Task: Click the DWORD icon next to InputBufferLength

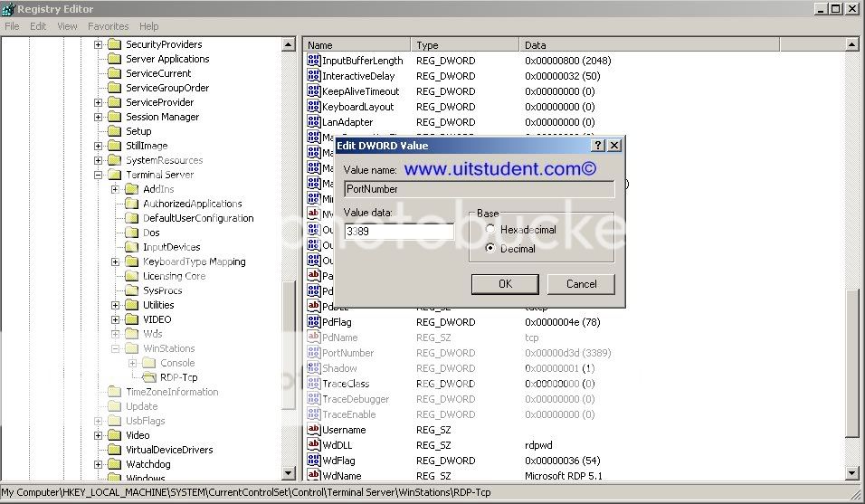Action: pyautogui.click(x=314, y=61)
